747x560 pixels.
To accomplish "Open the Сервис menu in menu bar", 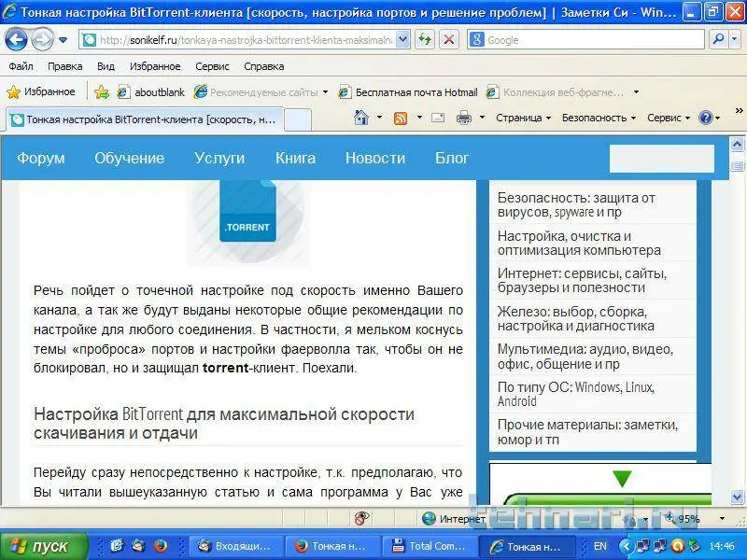I will [x=212, y=66].
